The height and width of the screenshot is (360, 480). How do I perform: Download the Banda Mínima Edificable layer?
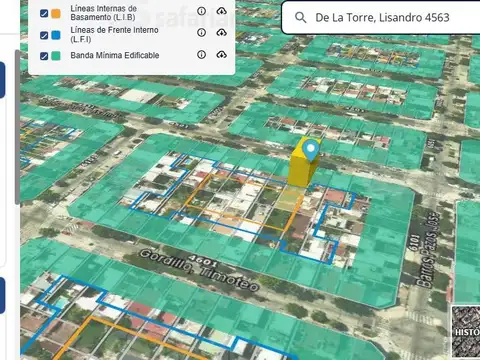click(x=221, y=54)
